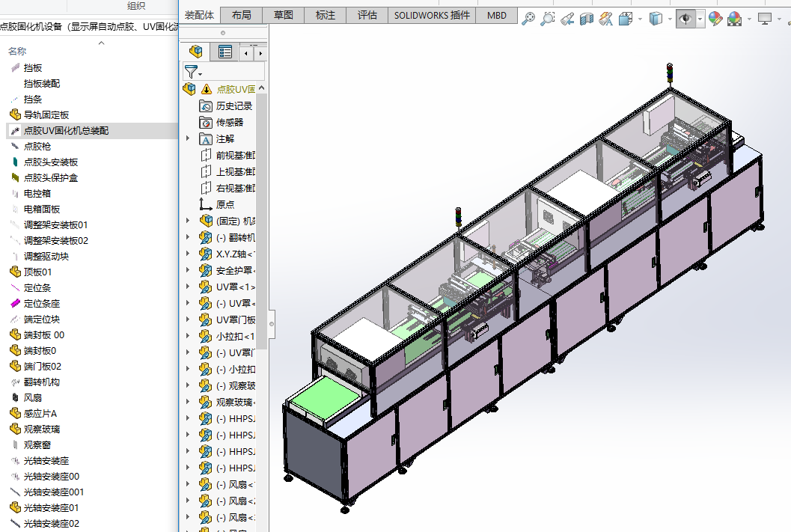This screenshot has height=532, width=791.
Task: Select the PropertyManager tab icon
Action: click(225, 52)
